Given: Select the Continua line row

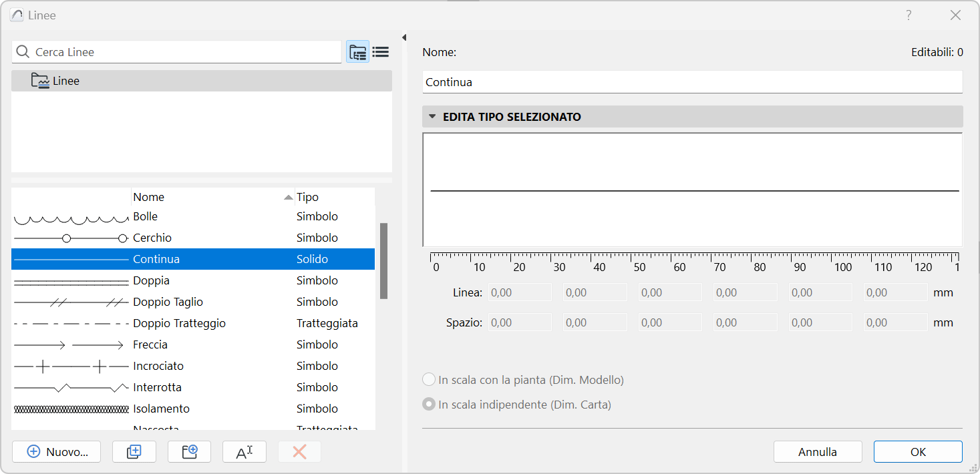Looking at the screenshot, I should 193,259.
